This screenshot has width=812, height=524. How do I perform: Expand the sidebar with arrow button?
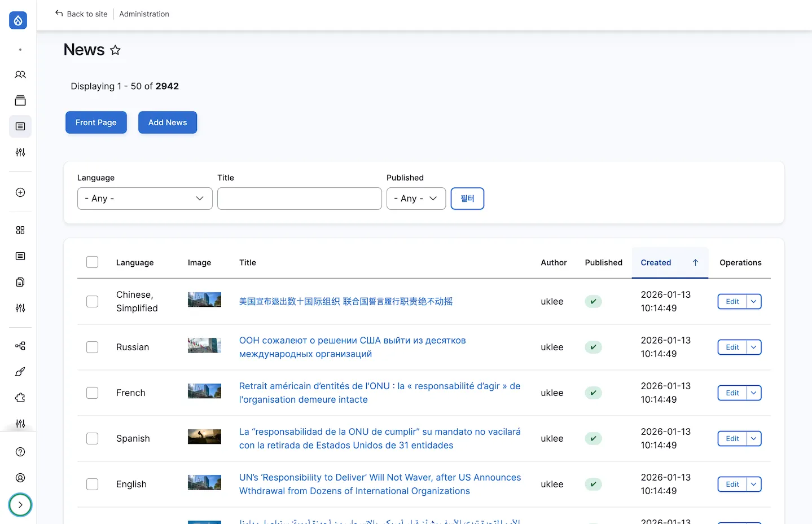point(20,505)
